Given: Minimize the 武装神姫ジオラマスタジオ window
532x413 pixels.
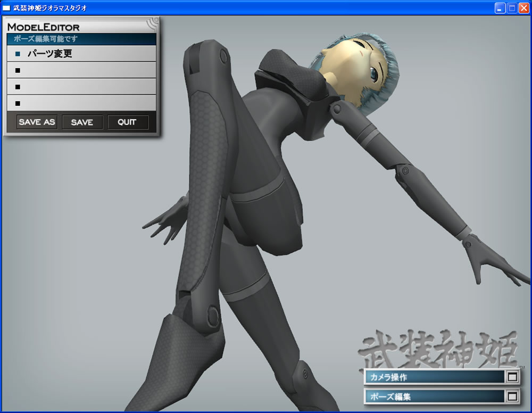Looking at the screenshot, I should pos(500,8).
